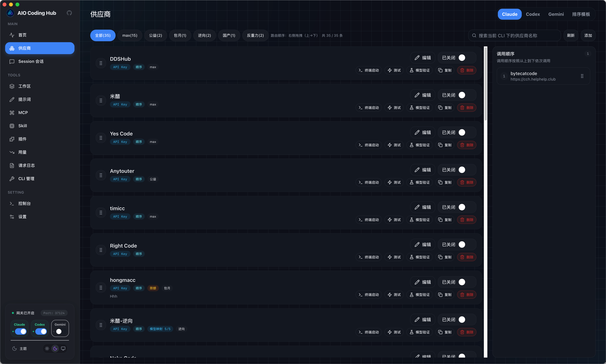Image resolution: width=606 pixels, height=364 pixels.
Task: Click 测试 for the Anytouter provider
Action: click(394, 182)
